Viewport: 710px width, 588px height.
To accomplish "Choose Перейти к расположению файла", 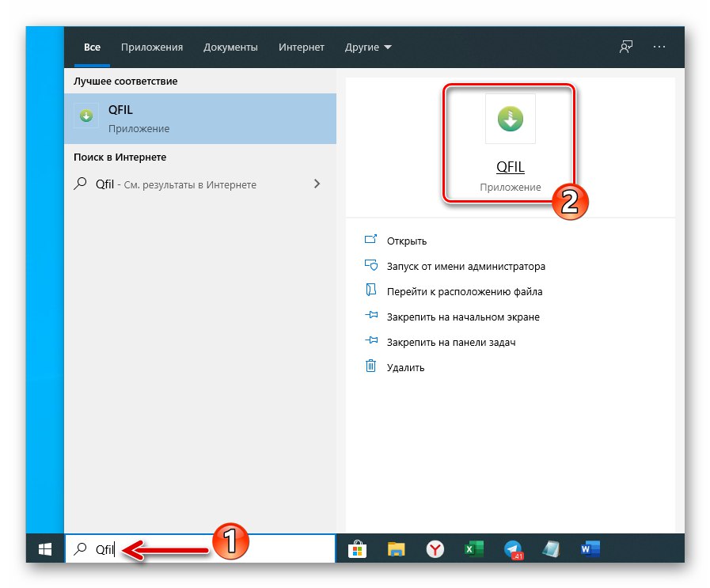I will coord(465,292).
